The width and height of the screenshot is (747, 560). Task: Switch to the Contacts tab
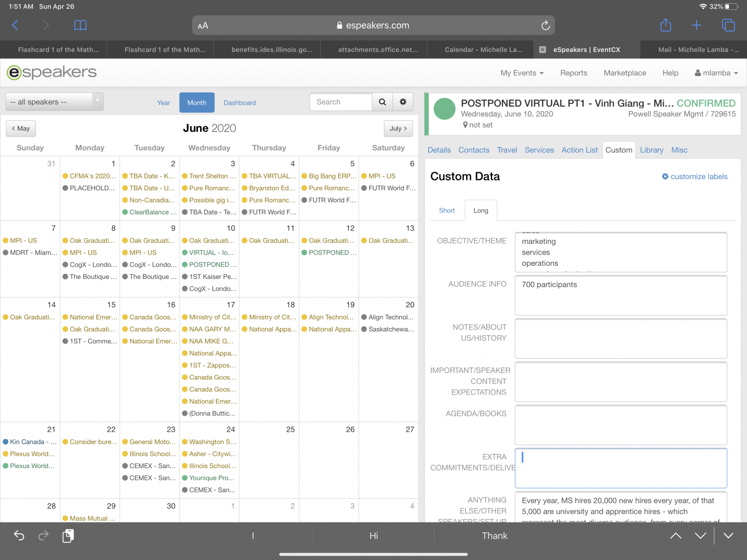(x=474, y=150)
